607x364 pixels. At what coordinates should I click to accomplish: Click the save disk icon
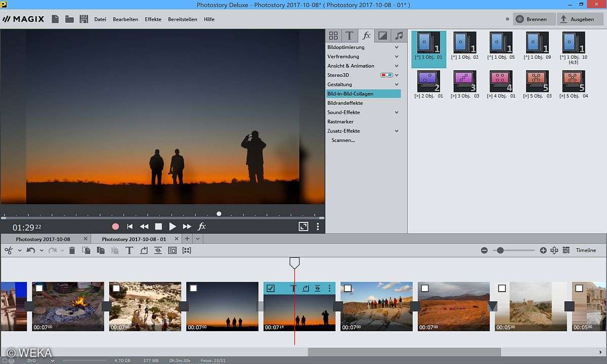click(x=84, y=19)
